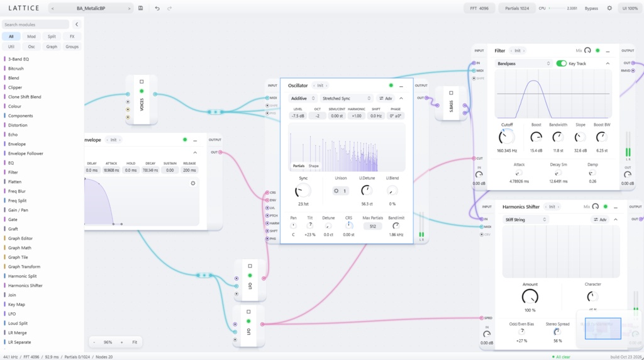The height and width of the screenshot is (360, 644).
Task: Expand the VOICES node with its square icon
Action: 142,82
